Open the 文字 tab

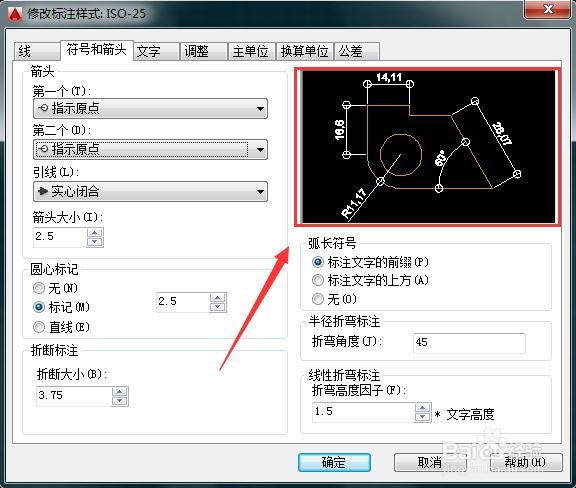click(x=156, y=51)
